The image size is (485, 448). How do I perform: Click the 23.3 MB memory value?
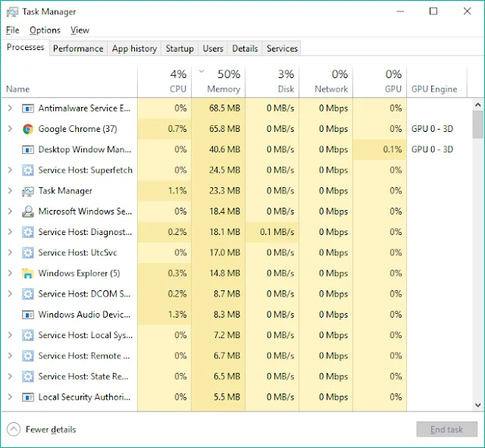(x=218, y=191)
